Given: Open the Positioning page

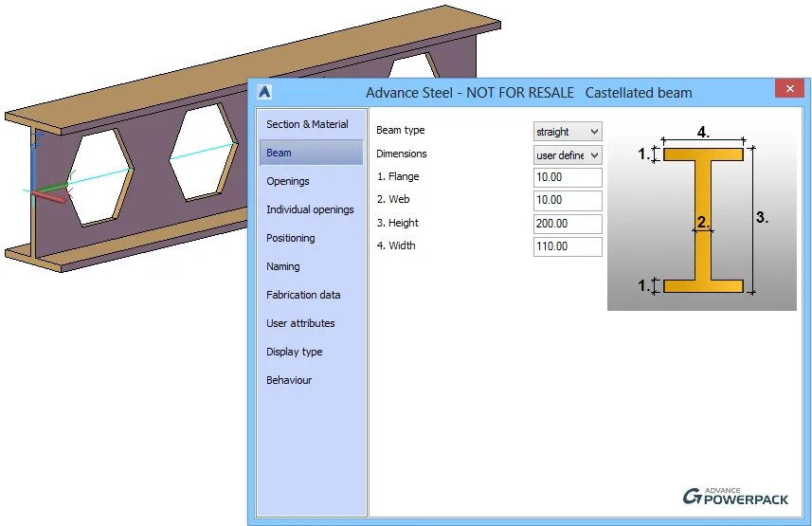Looking at the screenshot, I should click(x=291, y=239).
